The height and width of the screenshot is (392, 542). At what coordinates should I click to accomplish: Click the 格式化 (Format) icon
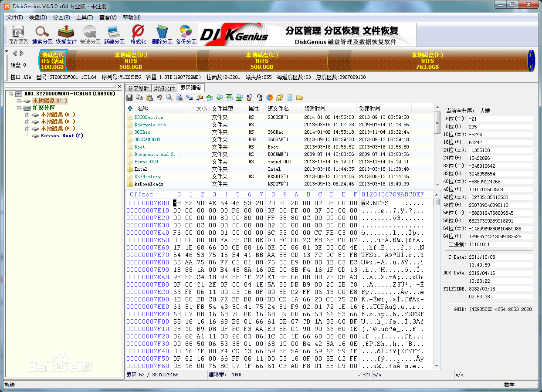click(138, 34)
